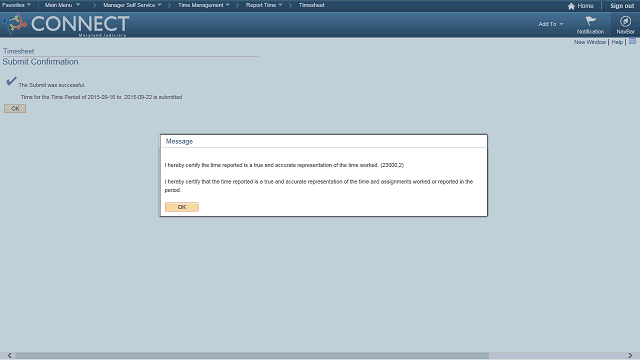The height and width of the screenshot is (360, 640).
Task: Click the Submit Confirmation heading
Action: (x=40, y=62)
